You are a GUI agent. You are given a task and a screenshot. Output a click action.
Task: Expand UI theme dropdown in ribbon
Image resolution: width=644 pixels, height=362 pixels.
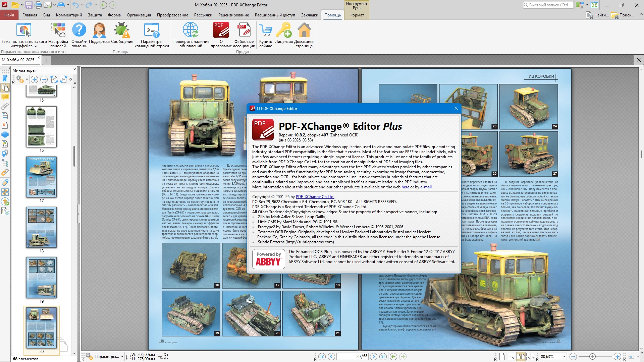(x=36, y=47)
